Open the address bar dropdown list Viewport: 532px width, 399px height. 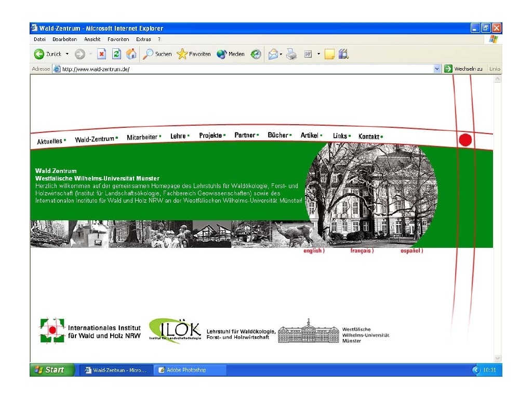(x=437, y=69)
